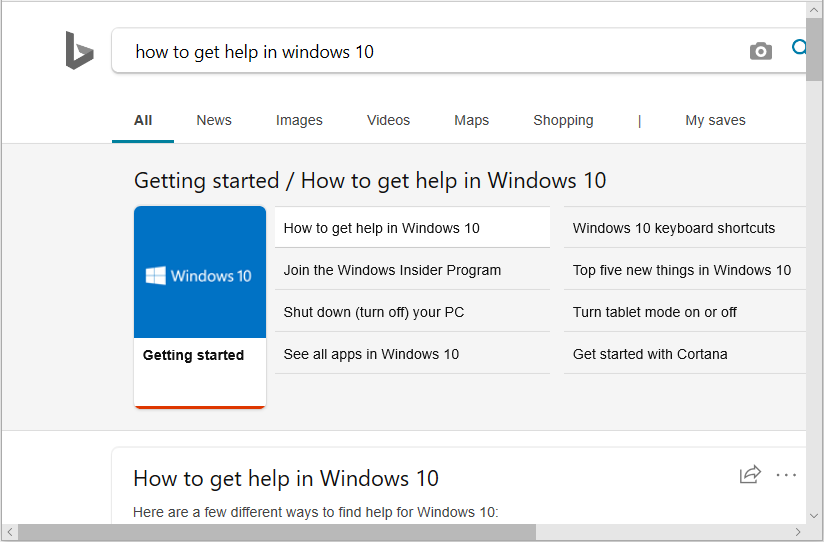Open 'Shut down (turn off) your PC'
This screenshot has height=542, width=824.
[412, 312]
